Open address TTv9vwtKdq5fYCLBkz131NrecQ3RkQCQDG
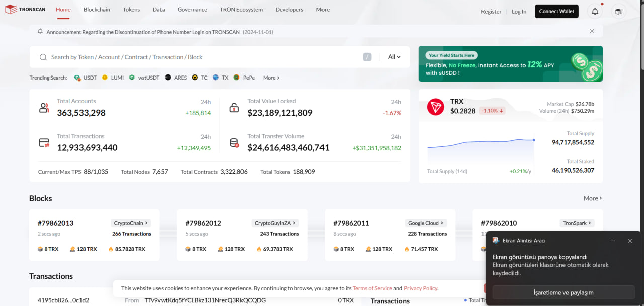Screen dimensions: 644x306 205,300
